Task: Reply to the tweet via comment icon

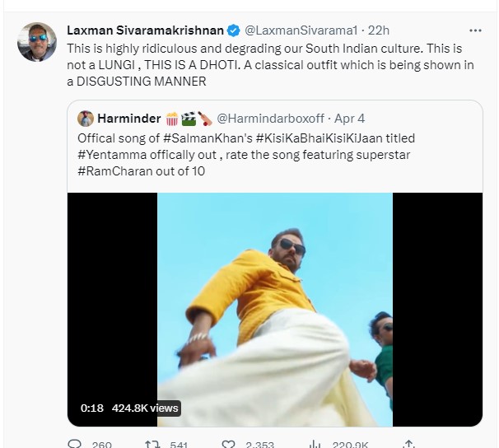Action: click(x=74, y=445)
